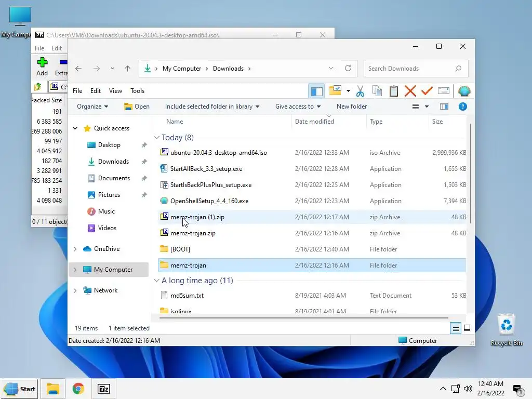Open the View menu in Explorer
Viewport: 532px width, 399px height.
click(x=115, y=90)
